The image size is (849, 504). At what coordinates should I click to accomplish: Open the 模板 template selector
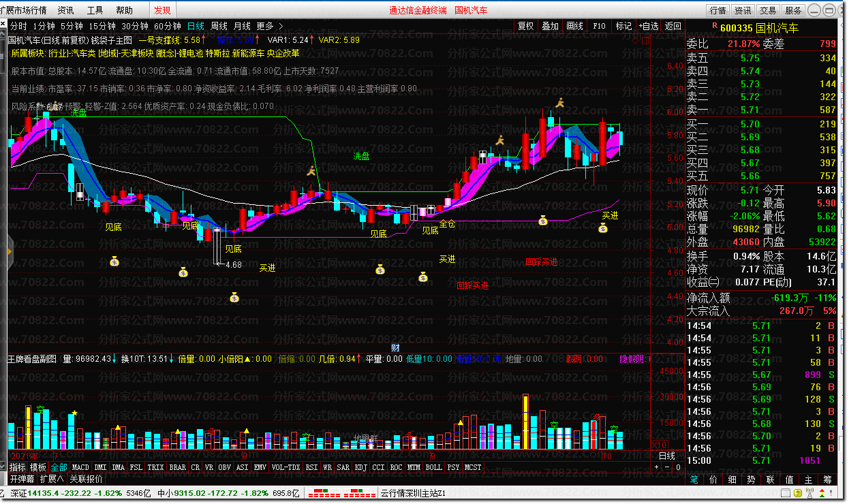pyautogui.click(x=38, y=467)
